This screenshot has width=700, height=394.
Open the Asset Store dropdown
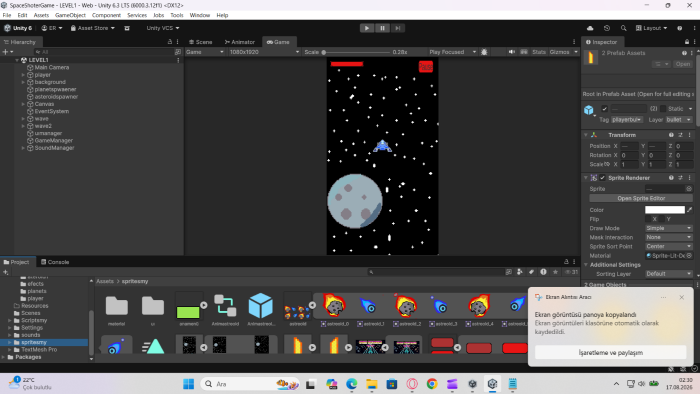pos(92,28)
